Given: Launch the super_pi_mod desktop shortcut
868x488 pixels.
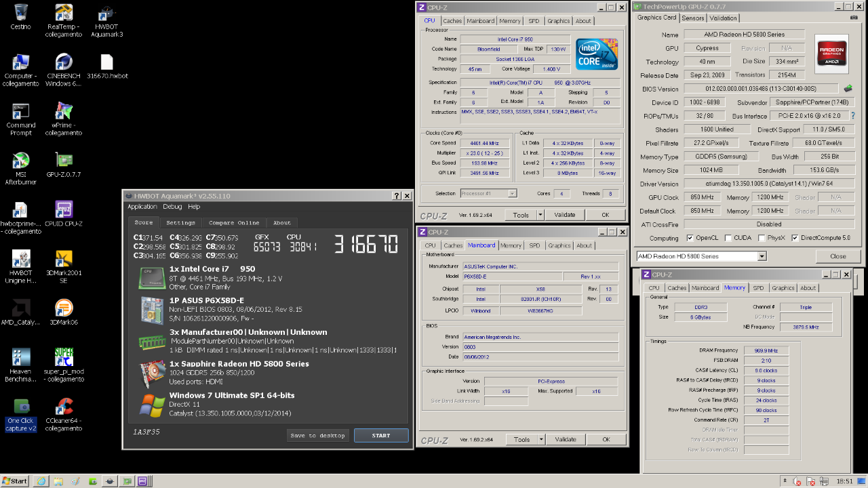Looking at the screenshot, I should click(64, 365).
